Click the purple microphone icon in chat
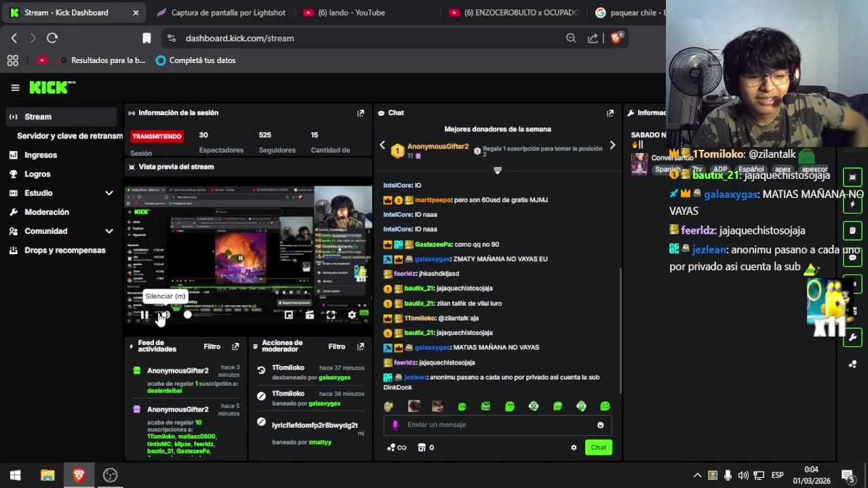This screenshot has width=868, height=488. [x=395, y=425]
